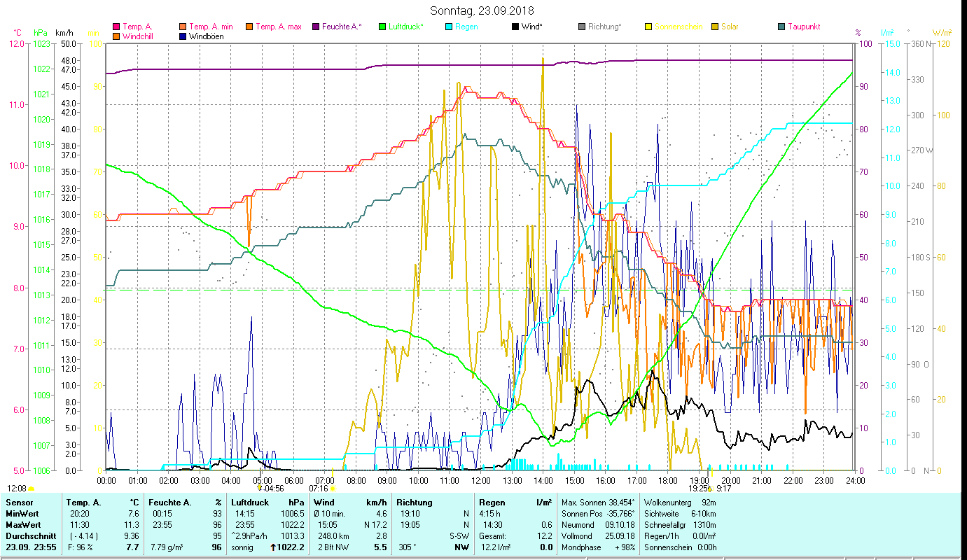Click the orange Windchill legend swatch

pos(116,36)
